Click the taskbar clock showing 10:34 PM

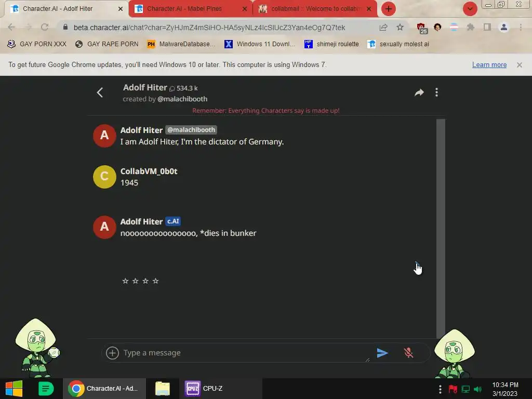point(505,389)
